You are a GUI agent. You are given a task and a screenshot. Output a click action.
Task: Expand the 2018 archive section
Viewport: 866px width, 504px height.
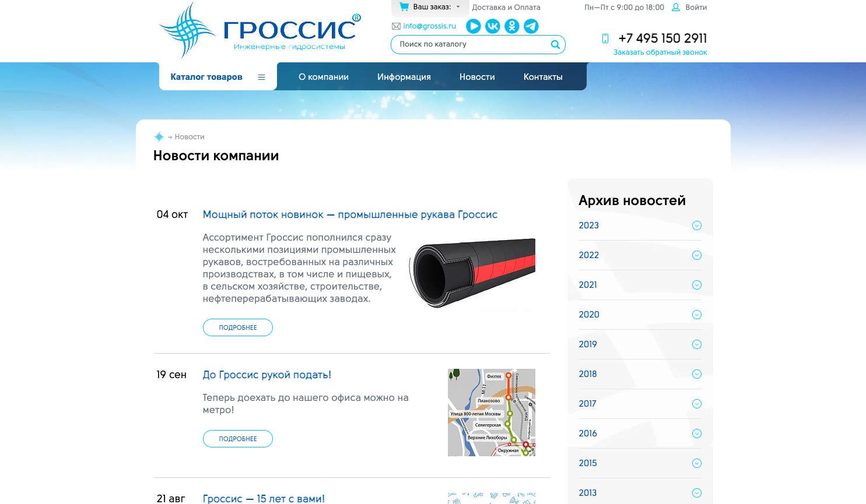tap(696, 374)
